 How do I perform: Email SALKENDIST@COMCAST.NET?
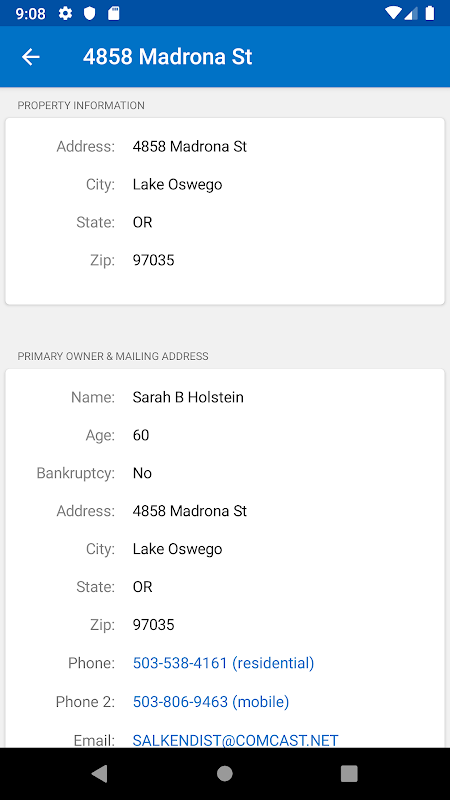click(235, 740)
